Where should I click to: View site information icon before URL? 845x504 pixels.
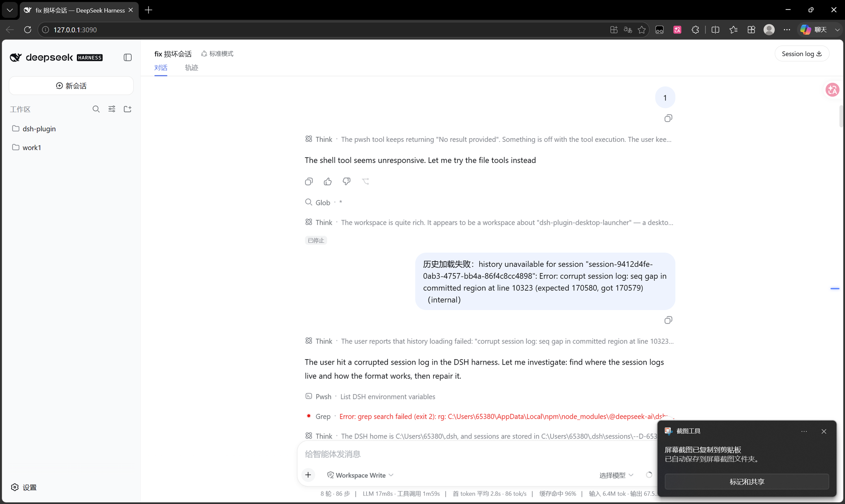pos(46,30)
